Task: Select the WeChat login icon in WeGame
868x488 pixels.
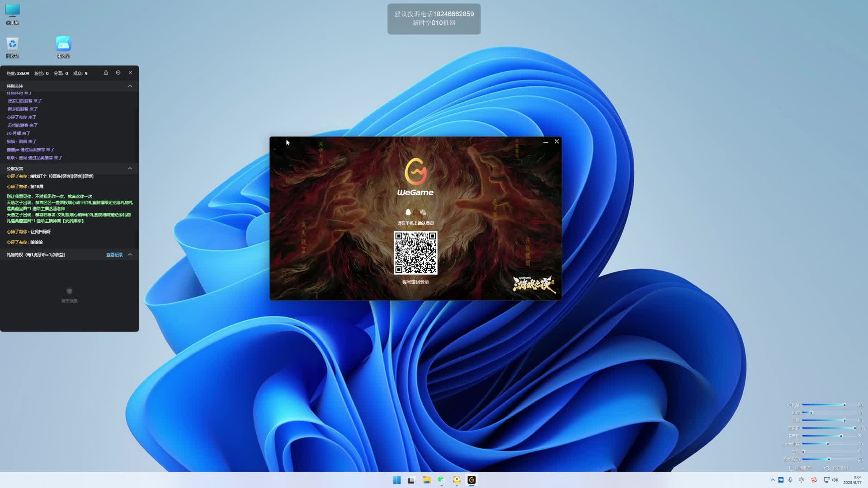Action: [423, 212]
